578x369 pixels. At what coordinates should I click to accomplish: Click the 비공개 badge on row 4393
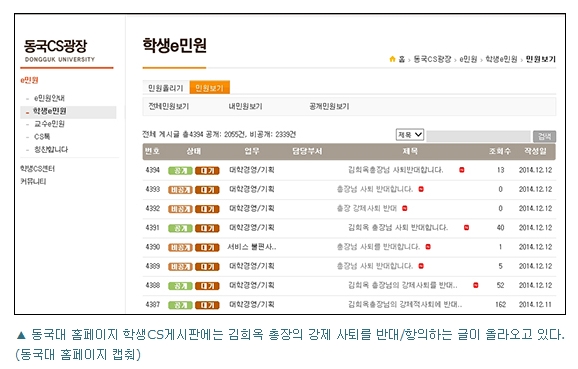tap(180, 190)
